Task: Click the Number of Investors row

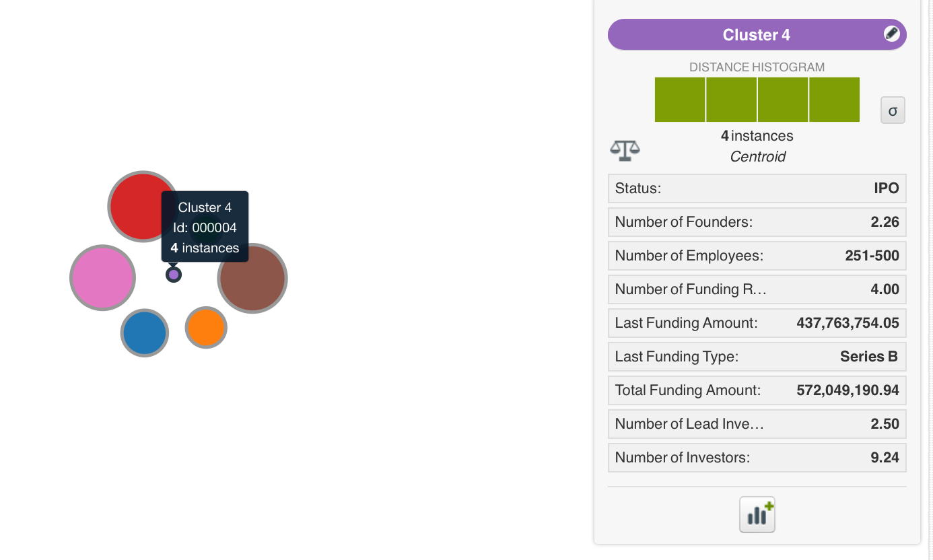Action: point(757,458)
